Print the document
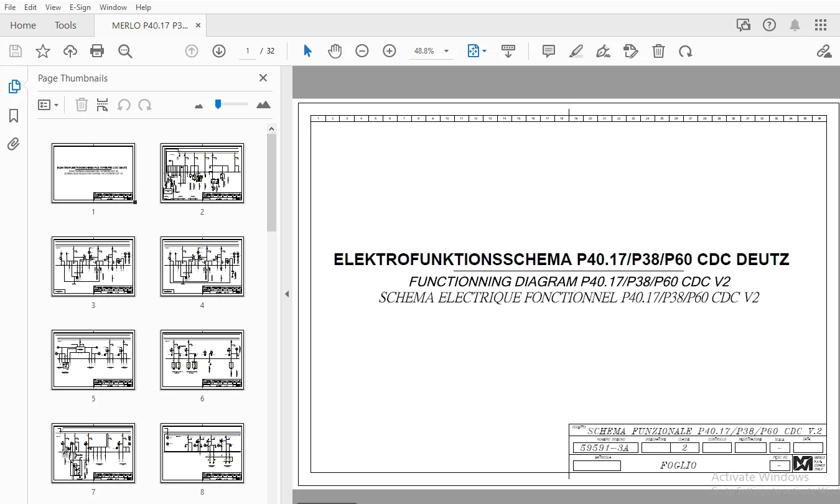This screenshot has height=504, width=840. (x=97, y=51)
